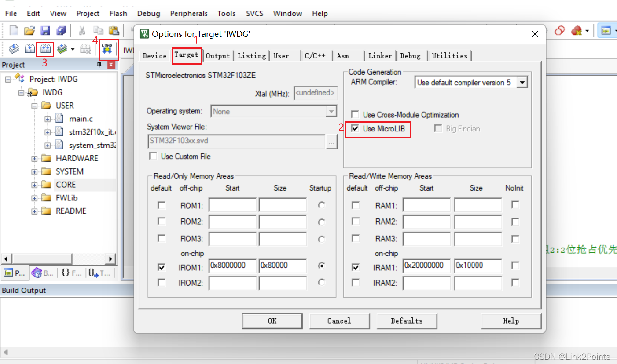Close the Project panel with red X
The image size is (617, 364).
tap(111, 65)
